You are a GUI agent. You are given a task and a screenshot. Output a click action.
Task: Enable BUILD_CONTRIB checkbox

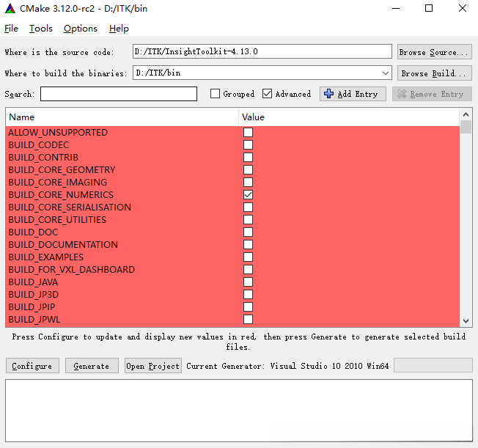pyautogui.click(x=248, y=158)
